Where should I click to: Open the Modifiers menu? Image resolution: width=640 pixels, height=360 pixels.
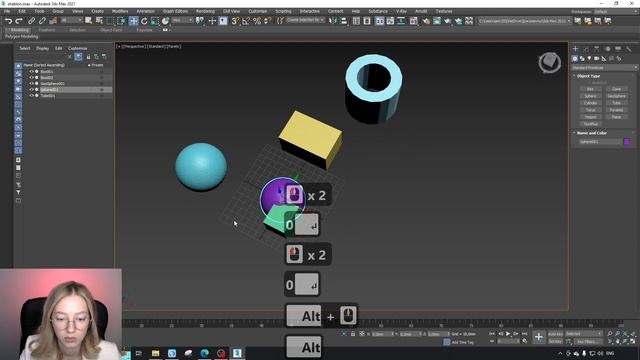[120, 11]
